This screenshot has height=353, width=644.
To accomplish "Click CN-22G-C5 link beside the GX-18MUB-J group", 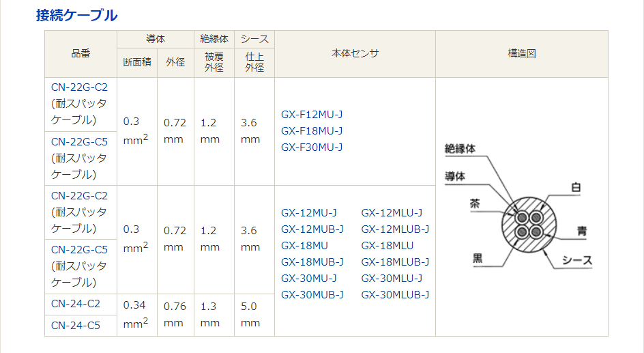I will click(x=79, y=250).
